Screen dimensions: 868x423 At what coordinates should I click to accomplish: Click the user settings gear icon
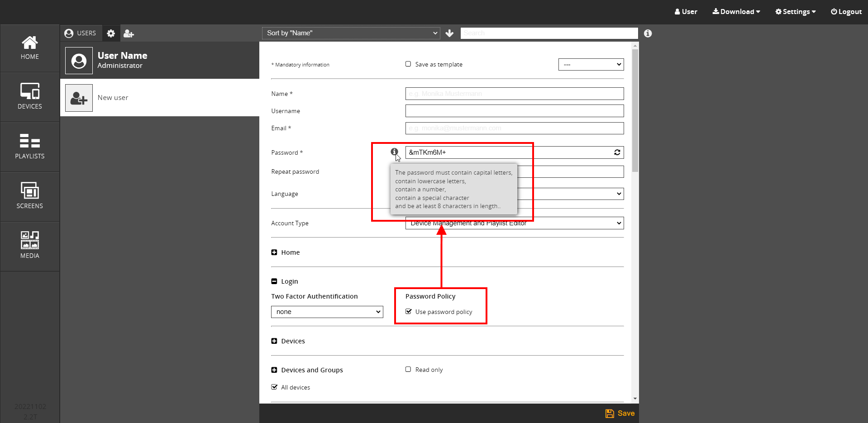pyautogui.click(x=111, y=33)
